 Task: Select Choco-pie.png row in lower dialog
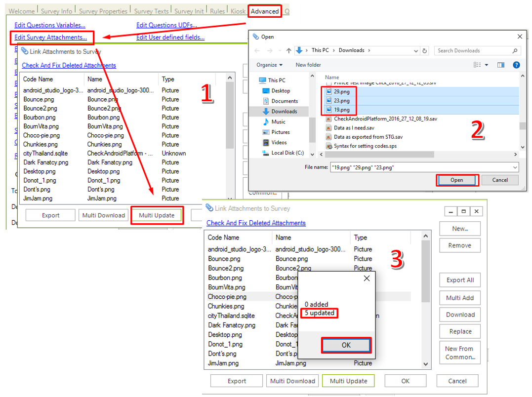point(309,297)
